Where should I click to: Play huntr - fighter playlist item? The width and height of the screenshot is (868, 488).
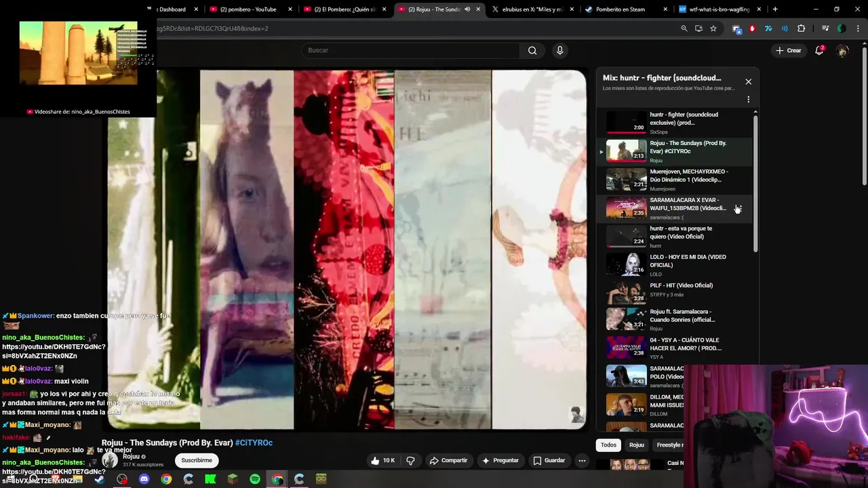click(x=675, y=123)
